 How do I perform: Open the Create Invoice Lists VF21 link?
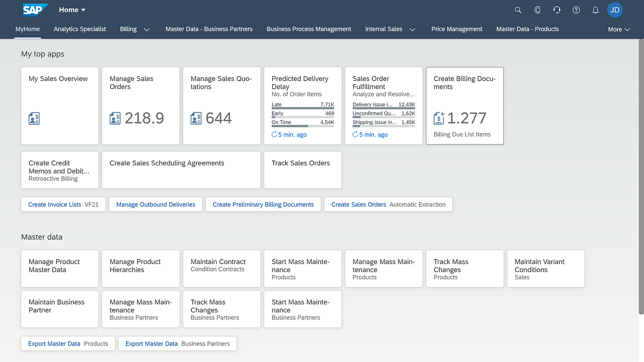point(63,204)
